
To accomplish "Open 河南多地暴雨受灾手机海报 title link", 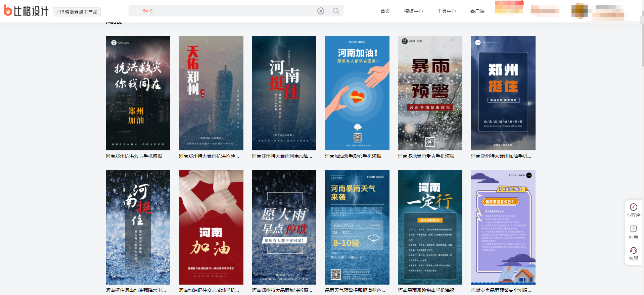I will pos(426,156).
